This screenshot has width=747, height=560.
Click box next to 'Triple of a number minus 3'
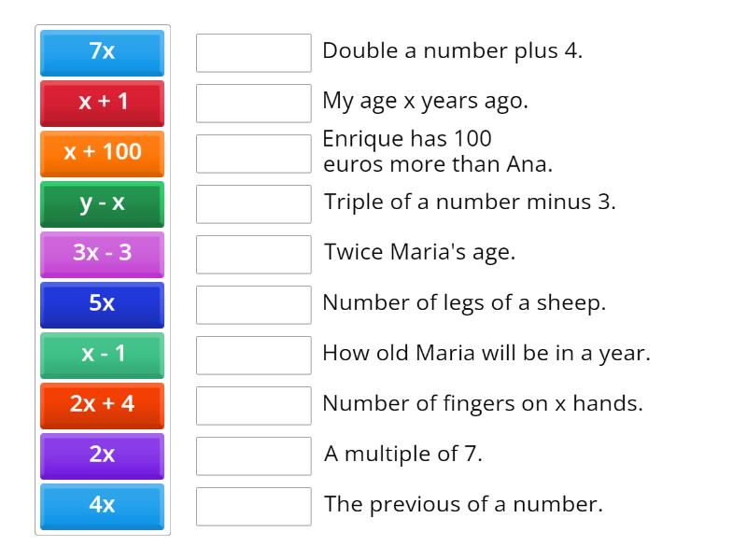(x=253, y=203)
